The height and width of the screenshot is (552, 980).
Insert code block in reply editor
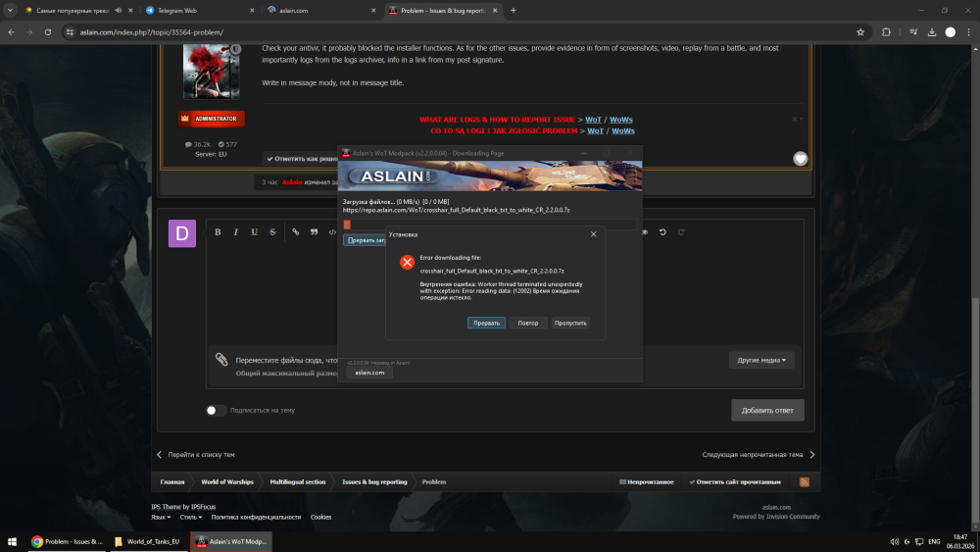click(x=332, y=232)
